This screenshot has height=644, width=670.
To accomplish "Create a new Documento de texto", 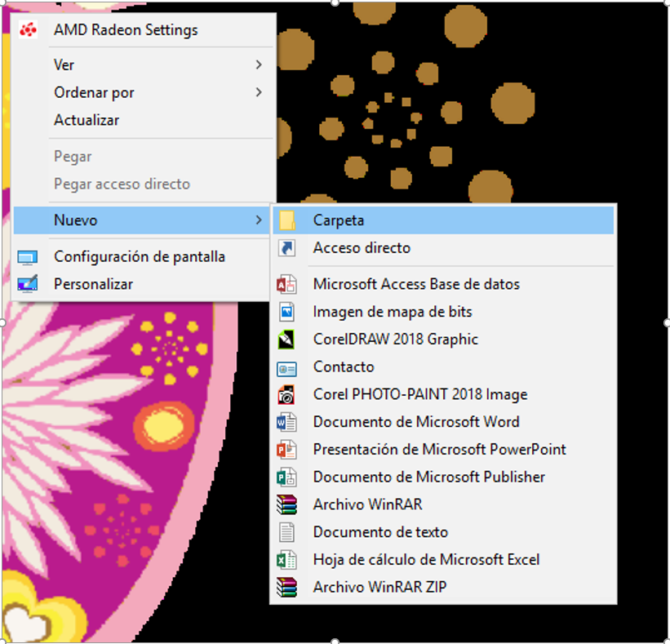I will (443, 532).
